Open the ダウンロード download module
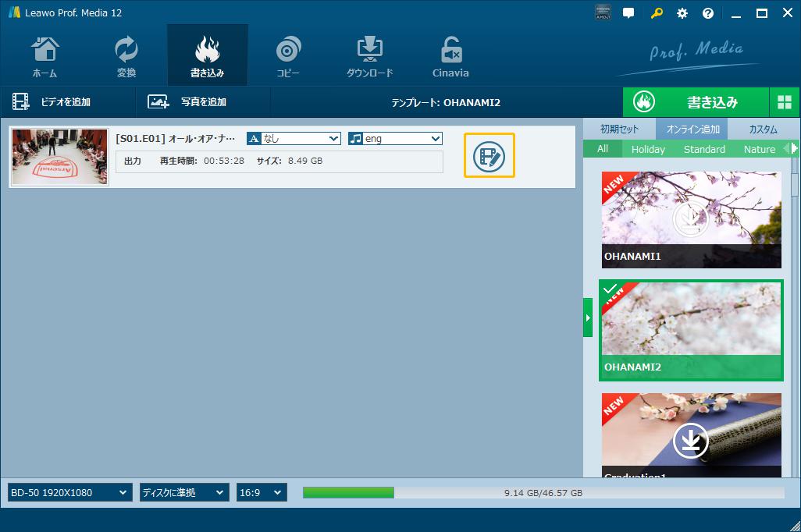The height and width of the screenshot is (532, 801). [369, 56]
